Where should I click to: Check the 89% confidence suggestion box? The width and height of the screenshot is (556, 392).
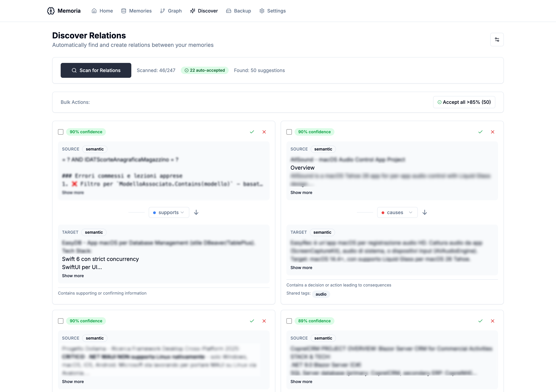(x=289, y=321)
